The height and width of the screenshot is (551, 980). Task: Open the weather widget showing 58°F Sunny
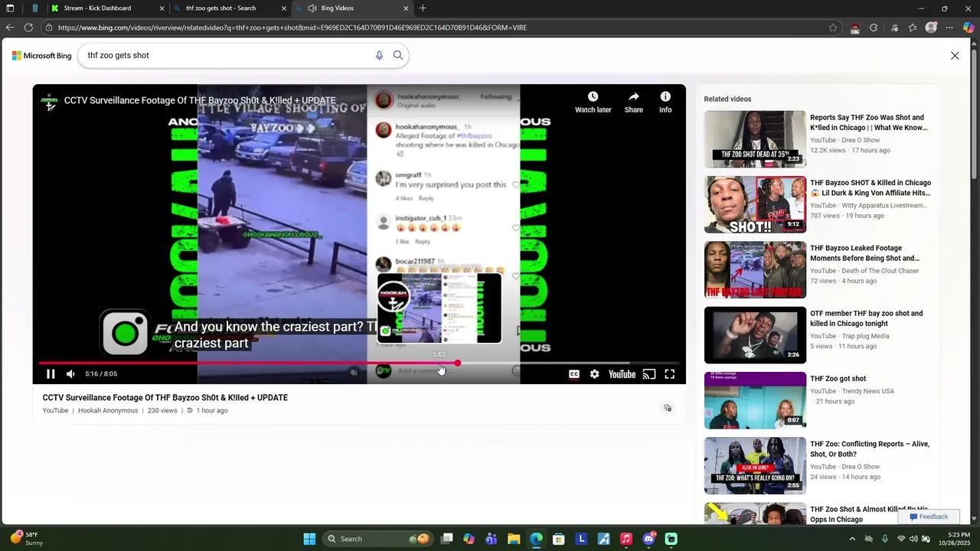pyautogui.click(x=27, y=539)
